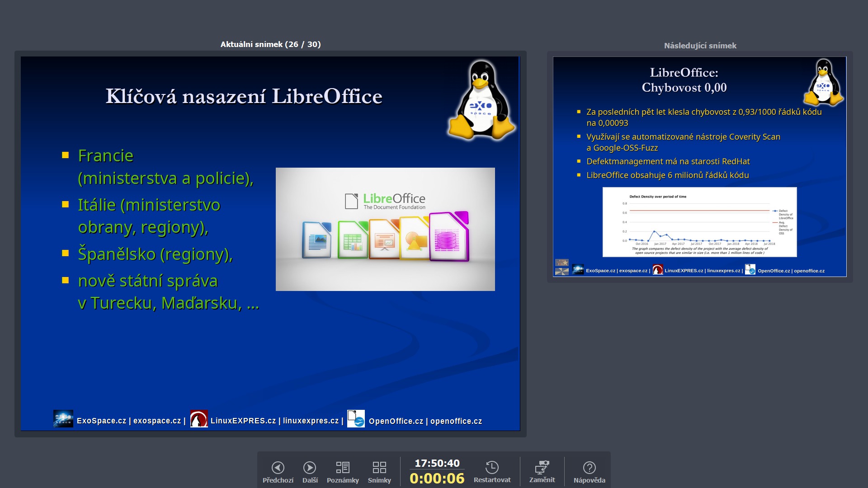Click the elapsed timer 0:00:06
868x488 pixels.
click(437, 479)
